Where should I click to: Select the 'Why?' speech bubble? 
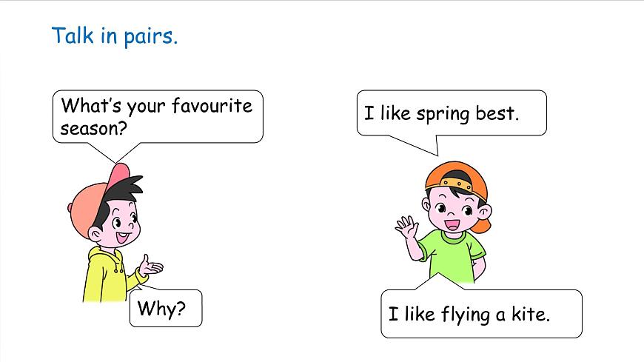[166, 308]
